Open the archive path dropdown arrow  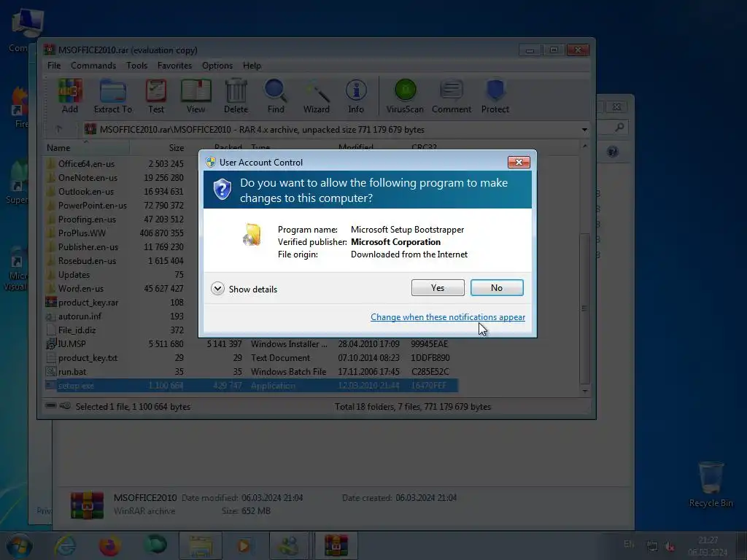(584, 130)
